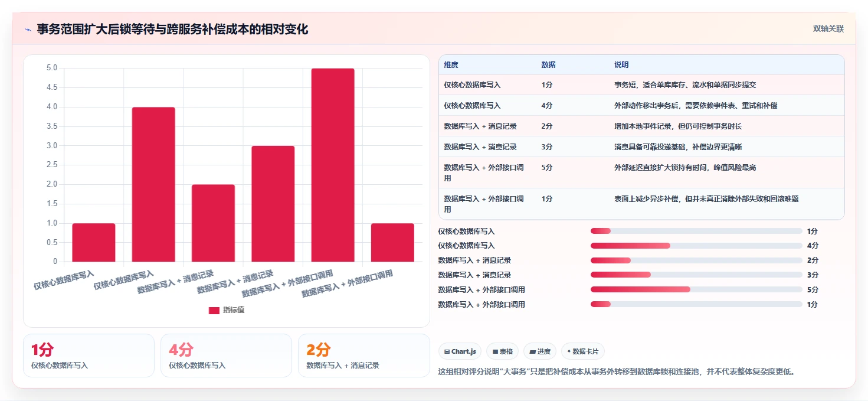Click the 表格 tag
868x401 pixels.
click(502, 351)
